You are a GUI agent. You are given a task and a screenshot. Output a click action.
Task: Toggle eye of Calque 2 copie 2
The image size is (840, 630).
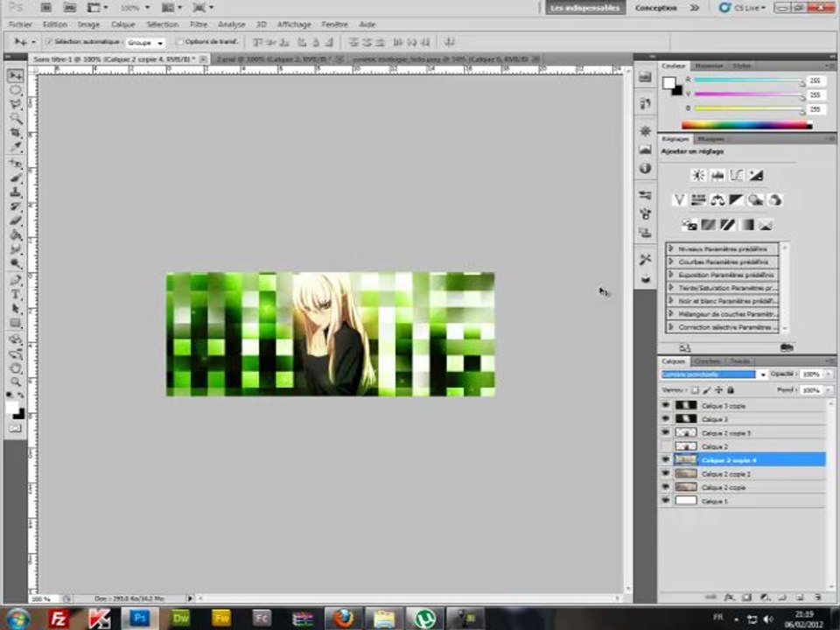pos(666,473)
